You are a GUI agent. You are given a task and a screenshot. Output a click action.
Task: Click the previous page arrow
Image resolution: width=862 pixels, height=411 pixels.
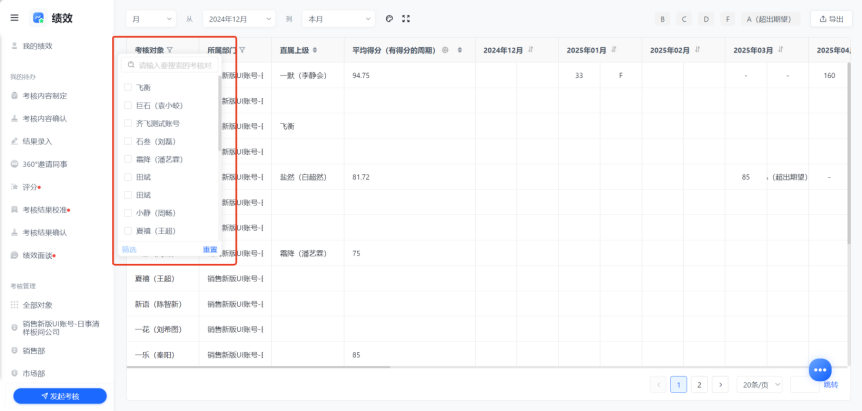(657, 385)
